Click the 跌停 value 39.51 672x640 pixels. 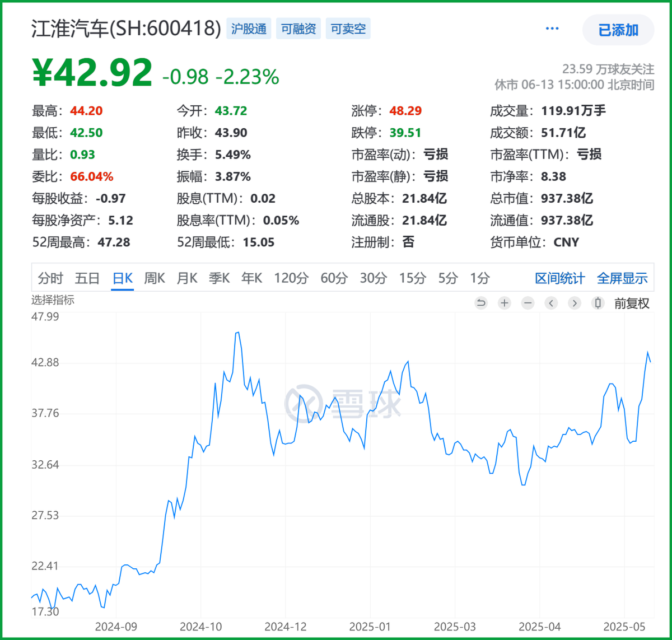tap(405, 133)
